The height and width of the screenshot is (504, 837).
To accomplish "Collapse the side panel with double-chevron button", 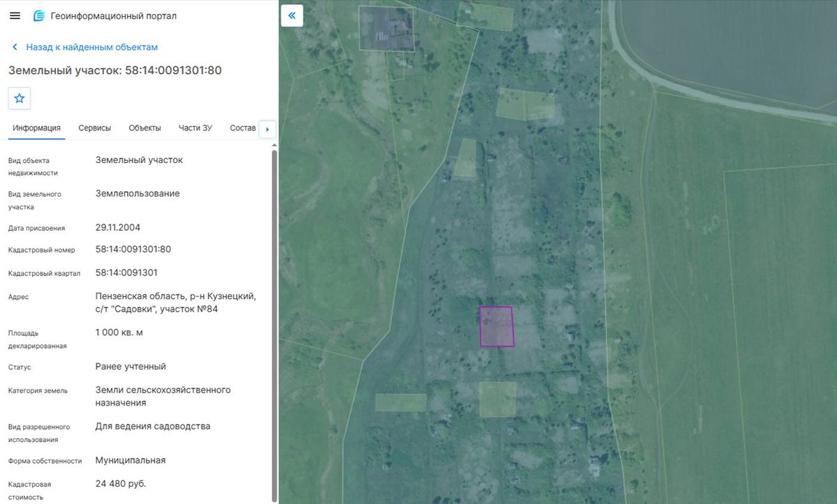I will pos(292,15).
